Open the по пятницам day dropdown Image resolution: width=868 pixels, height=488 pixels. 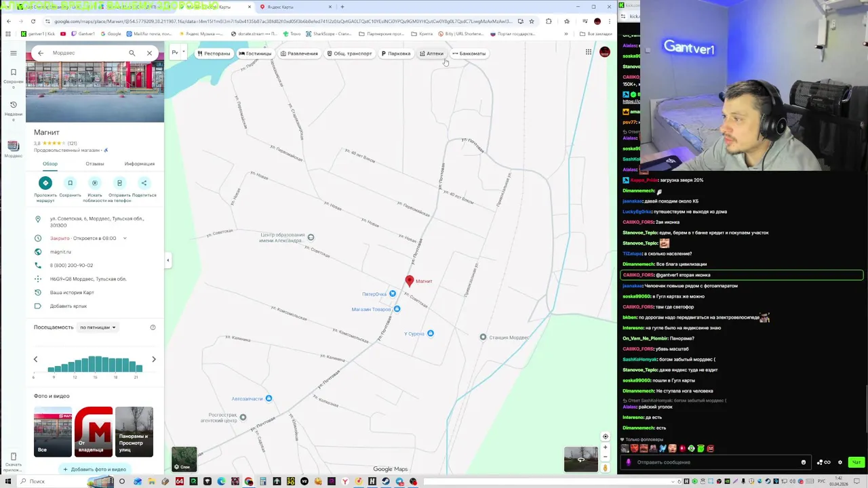(x=98, y=327)
